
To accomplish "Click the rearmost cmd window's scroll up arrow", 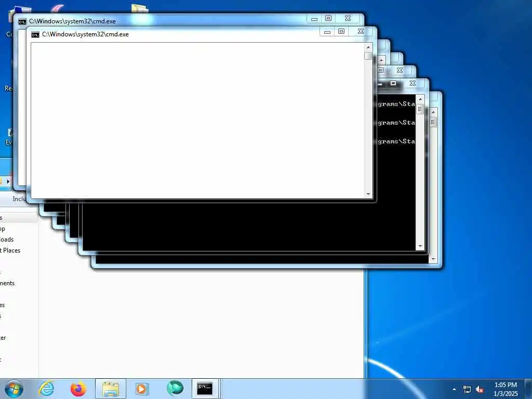I will (x=433, y=112).
